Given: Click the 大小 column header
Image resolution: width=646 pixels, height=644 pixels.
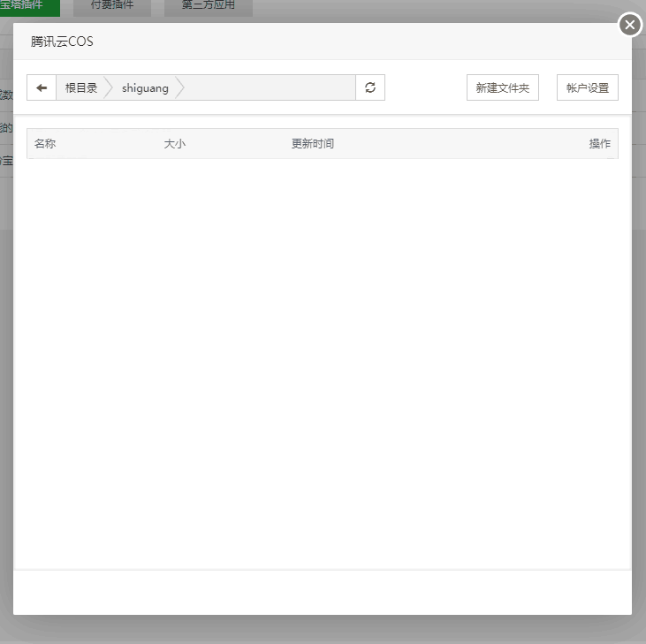Looking at the screenshot, I should [x=175, y=144].
